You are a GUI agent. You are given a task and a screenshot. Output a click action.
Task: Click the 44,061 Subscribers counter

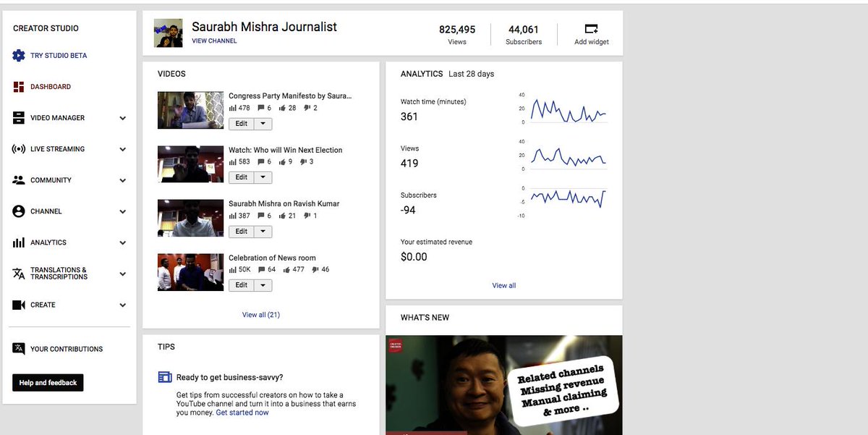coord(524,34)
